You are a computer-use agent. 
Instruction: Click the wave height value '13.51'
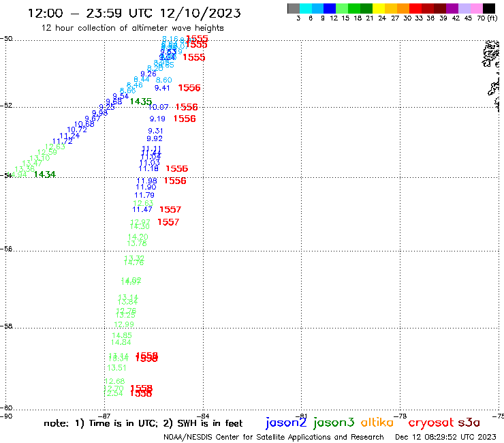point(116,368)
